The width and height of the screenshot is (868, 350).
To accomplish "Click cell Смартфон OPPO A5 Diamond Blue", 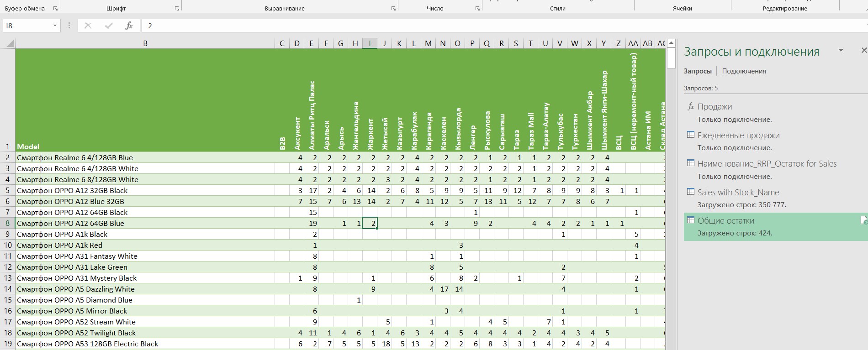I will pos(145,300).
